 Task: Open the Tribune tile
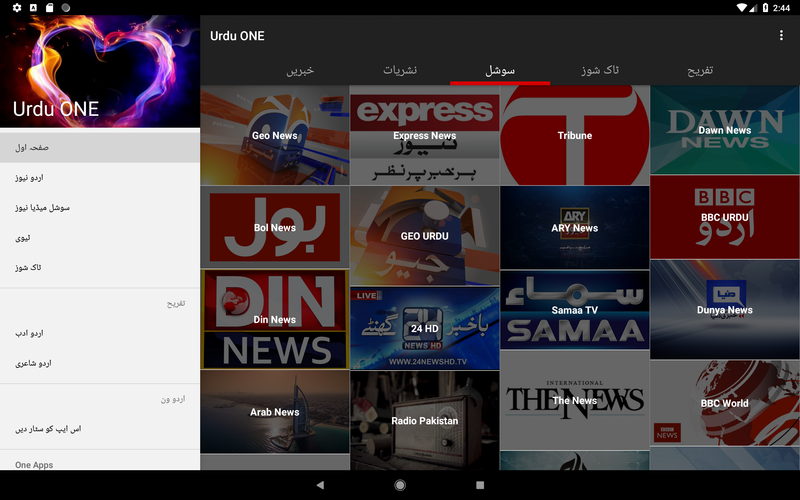click(574, 135)
